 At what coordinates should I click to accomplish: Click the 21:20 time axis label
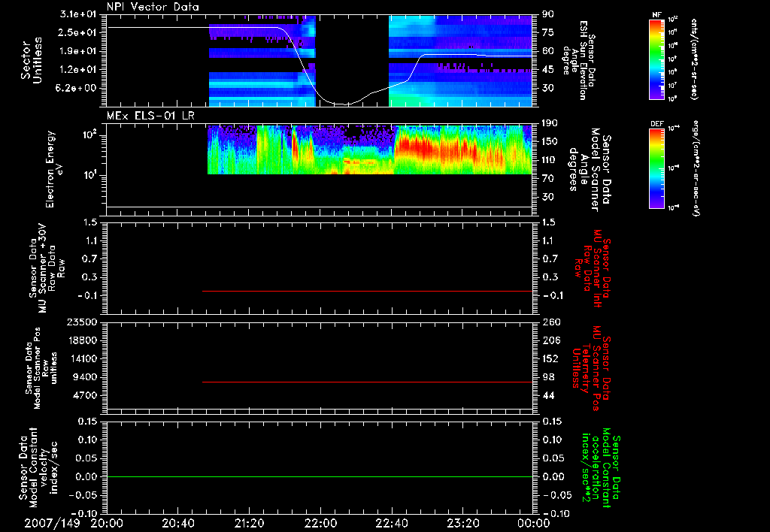pyautogui.click(x=249, y=523)
